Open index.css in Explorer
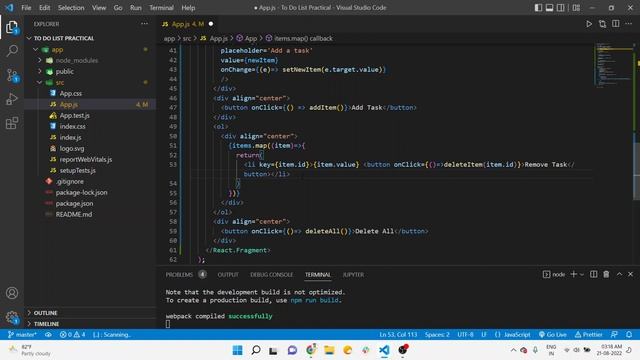The width and height of the screenshot is (640, 360). [72, 127]
